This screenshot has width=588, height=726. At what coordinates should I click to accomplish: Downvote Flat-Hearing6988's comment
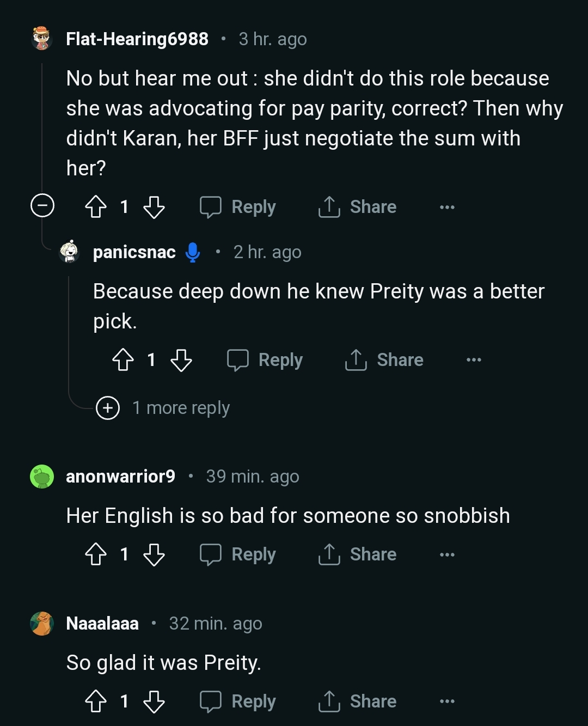coord(154,207)
